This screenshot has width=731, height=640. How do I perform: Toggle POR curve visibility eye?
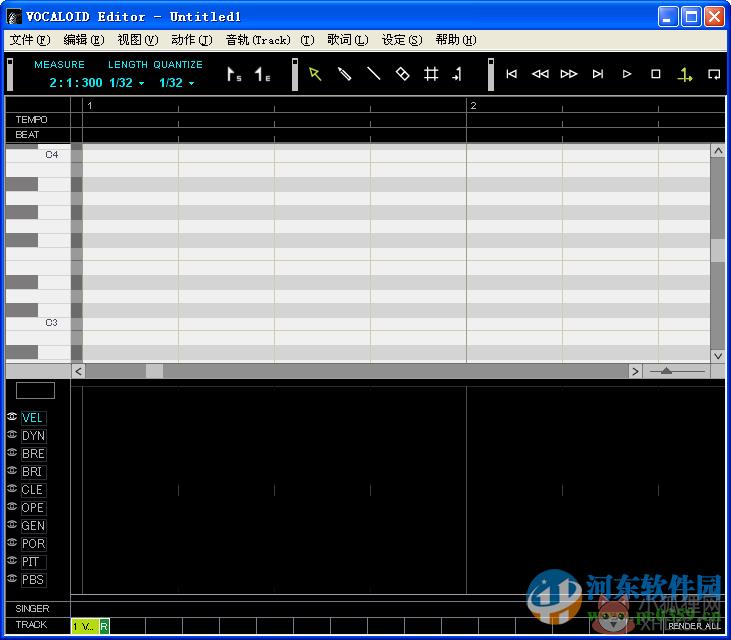13,543
